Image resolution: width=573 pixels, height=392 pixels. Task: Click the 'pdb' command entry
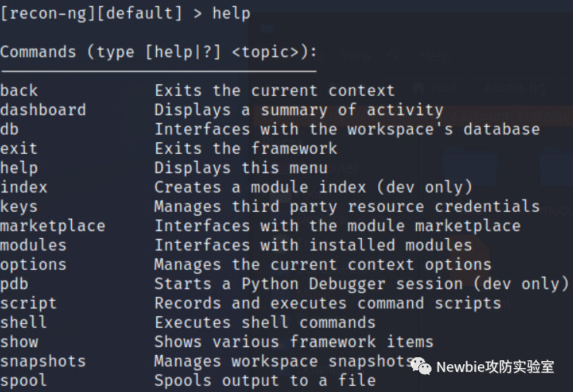[x=15, y=284]
